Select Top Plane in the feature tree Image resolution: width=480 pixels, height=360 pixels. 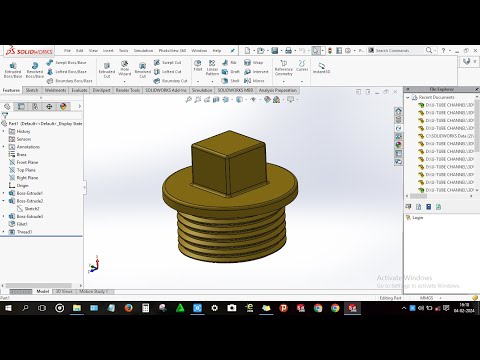pos(23,170)
